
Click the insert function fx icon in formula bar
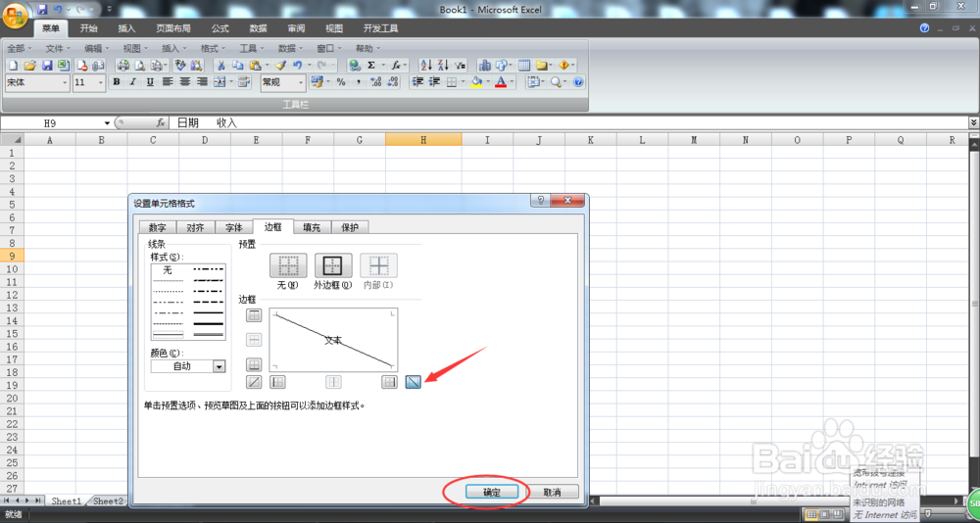click(x=161, y=123)
